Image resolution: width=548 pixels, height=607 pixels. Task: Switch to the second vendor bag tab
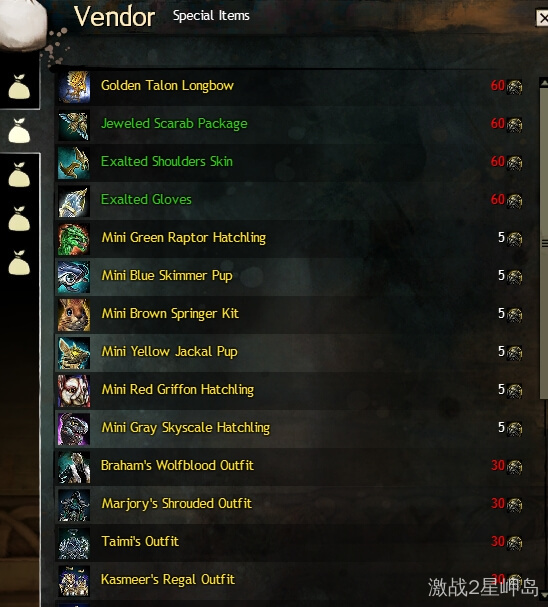pyautogui.click(x=19, y=131)
